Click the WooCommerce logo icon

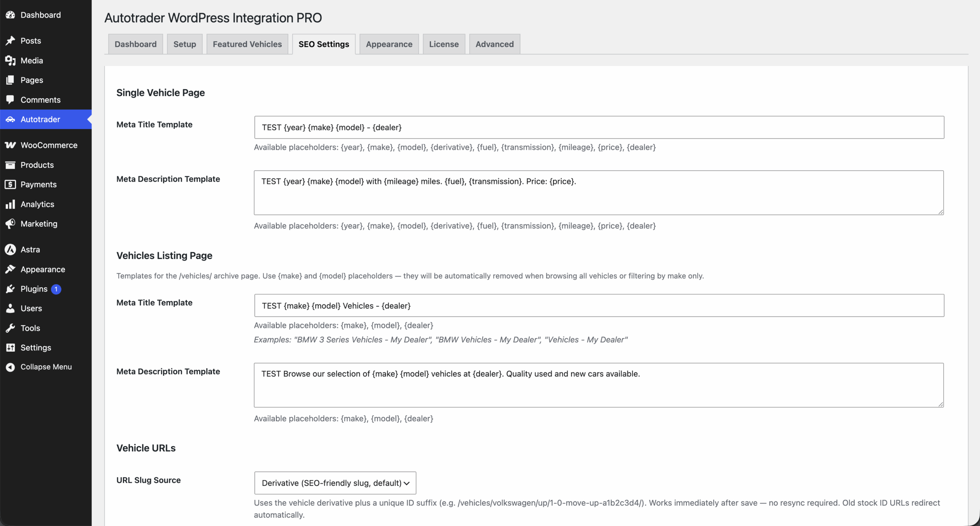10,145
